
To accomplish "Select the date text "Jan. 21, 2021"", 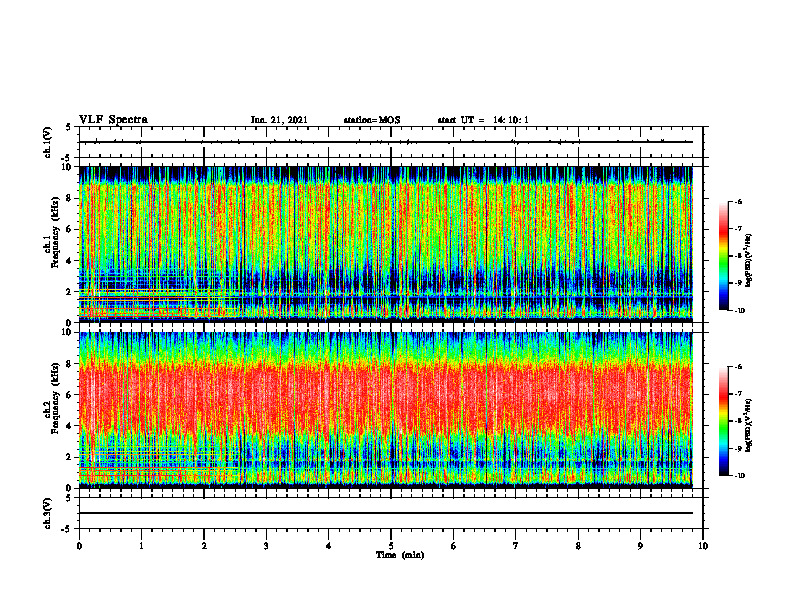I will (x=279, y=120).
